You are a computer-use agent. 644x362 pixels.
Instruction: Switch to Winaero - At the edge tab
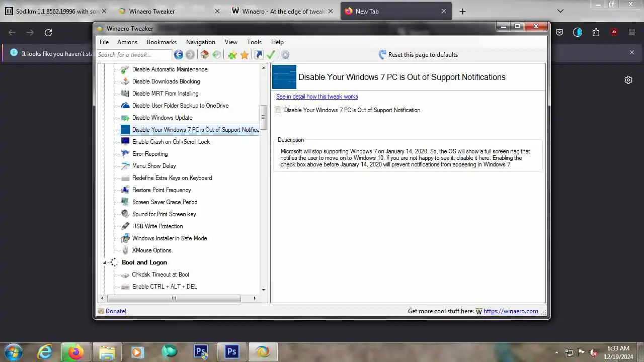coord(282,11)
